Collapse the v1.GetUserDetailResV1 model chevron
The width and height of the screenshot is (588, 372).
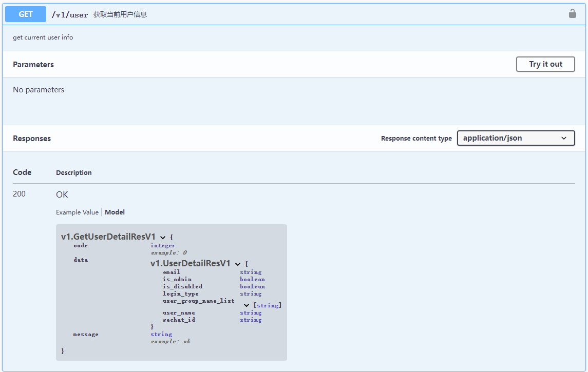click(163, 237)
